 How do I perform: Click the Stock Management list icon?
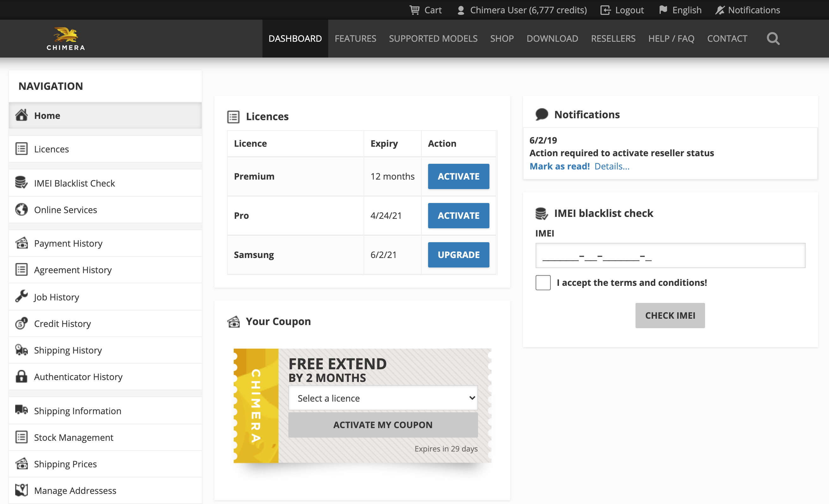[21, 437]
